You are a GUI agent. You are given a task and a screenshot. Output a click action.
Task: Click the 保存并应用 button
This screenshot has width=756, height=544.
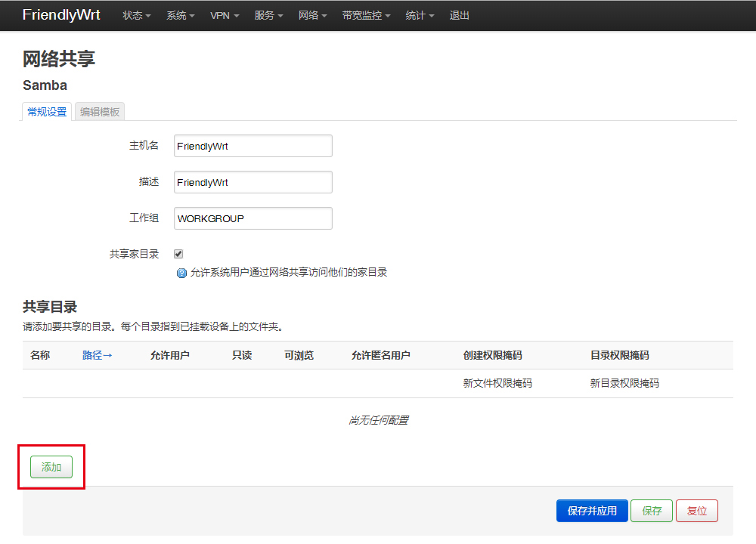click(592, 511)
